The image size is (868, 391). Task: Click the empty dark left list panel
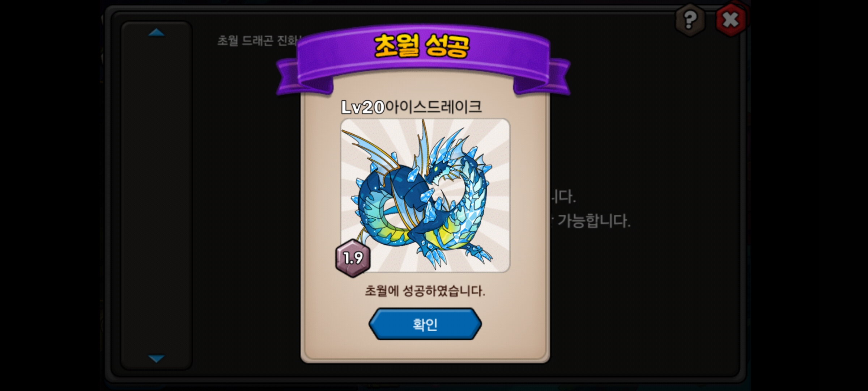point(156,195)
